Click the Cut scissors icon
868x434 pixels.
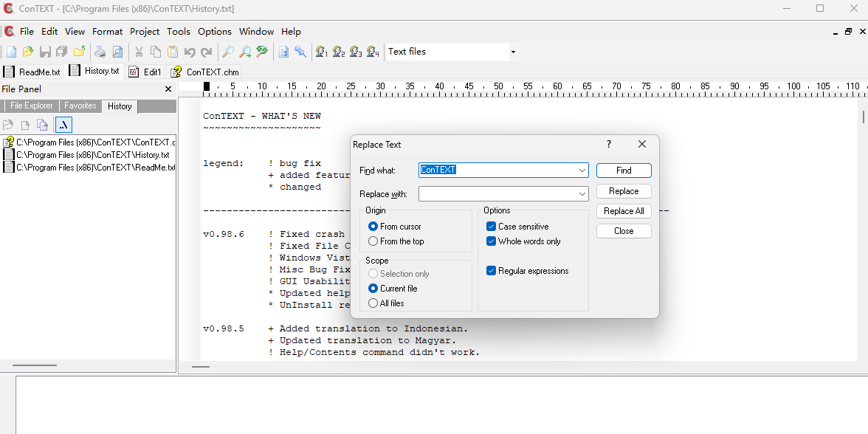coord(139,52)
